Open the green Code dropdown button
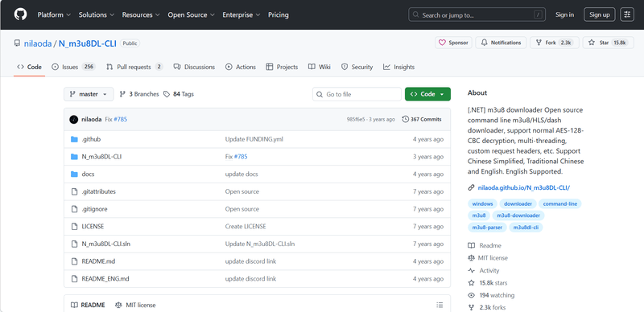The width and height of the screenshot is (644, 312). (427, 94)
